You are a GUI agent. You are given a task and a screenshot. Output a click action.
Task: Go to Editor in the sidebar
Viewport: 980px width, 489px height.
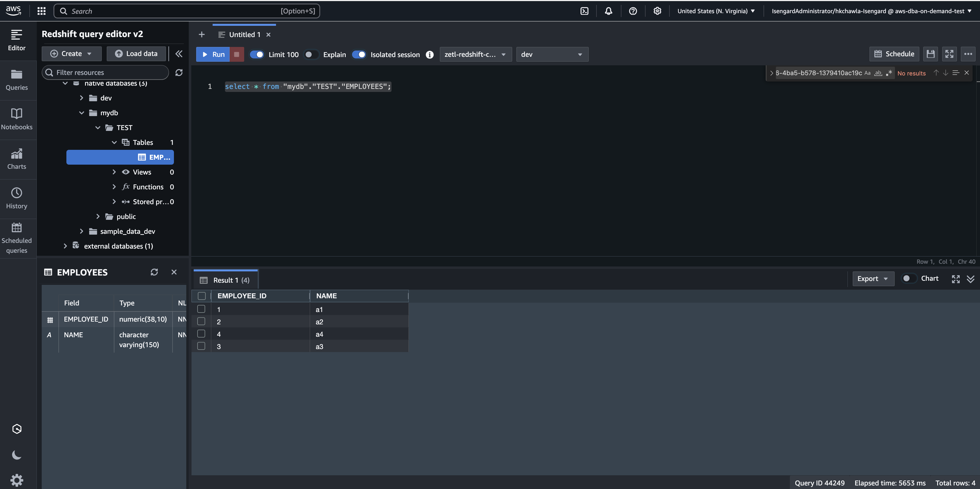click(17, 40)
